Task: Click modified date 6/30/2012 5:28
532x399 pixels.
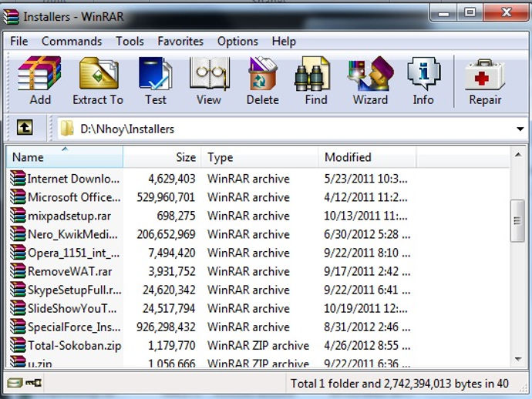Action: [x=367, y=234]
